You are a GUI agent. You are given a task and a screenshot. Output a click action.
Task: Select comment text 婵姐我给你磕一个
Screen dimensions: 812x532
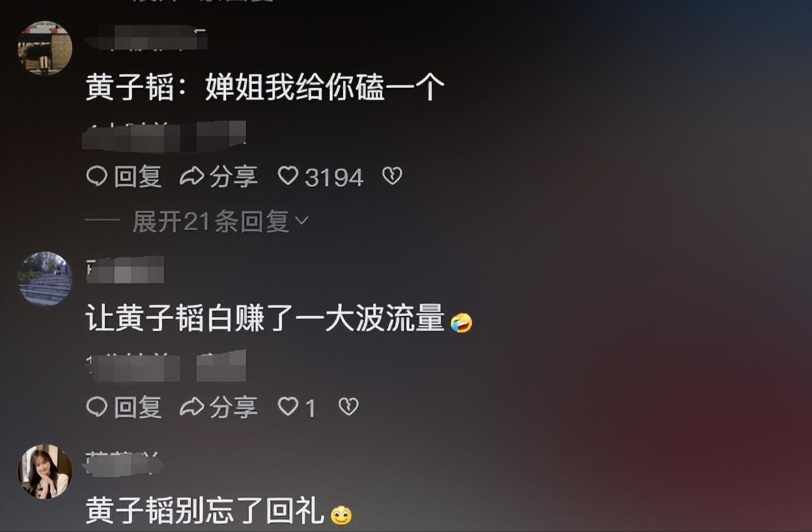point(324,87)
